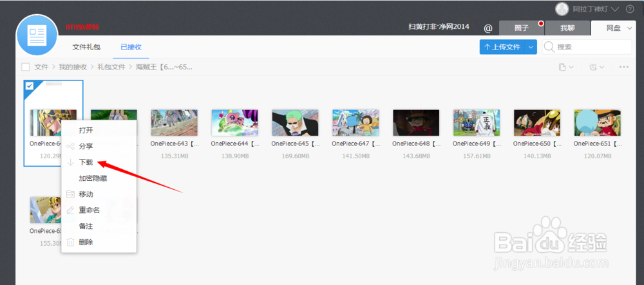This screenshot has height=285, width=644.
Task: Select the OnePiece-644 video thumbnail
Action: pyautogui.click(x=234, y=123)
